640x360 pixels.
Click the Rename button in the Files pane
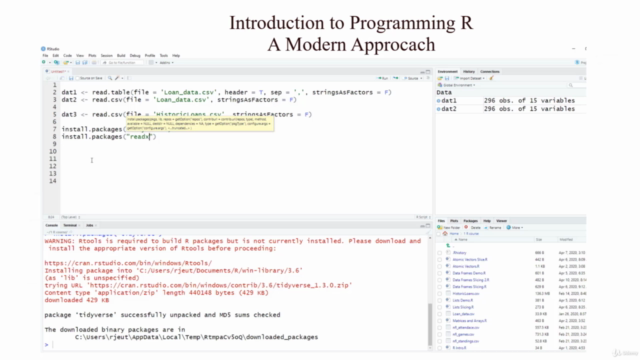[x=492, y=227]
